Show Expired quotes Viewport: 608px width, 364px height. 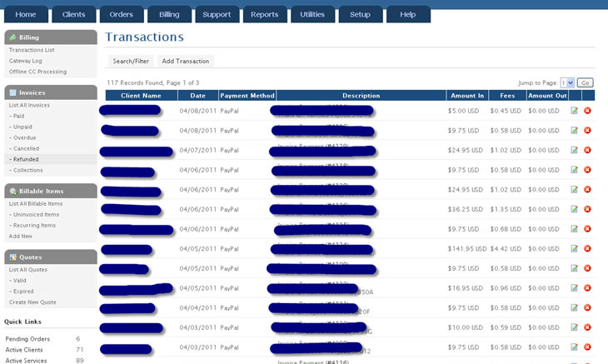(22, 292)
